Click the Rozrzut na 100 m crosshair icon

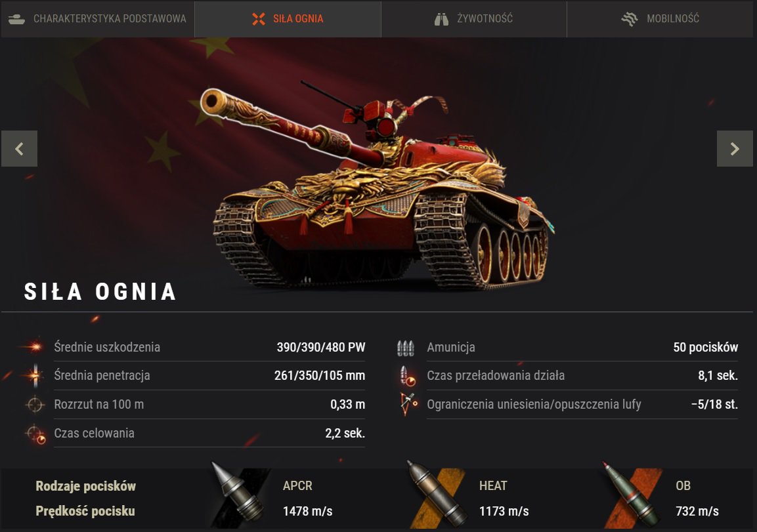(35, 404)
